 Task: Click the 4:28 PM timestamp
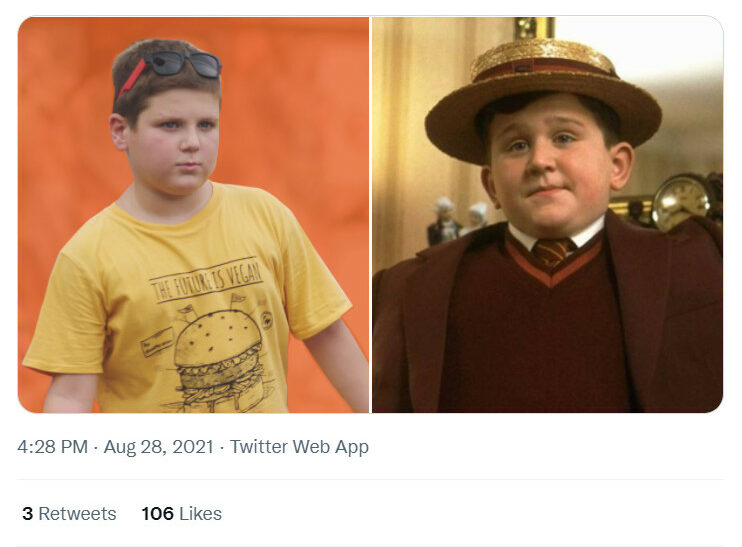pos(53,447)
